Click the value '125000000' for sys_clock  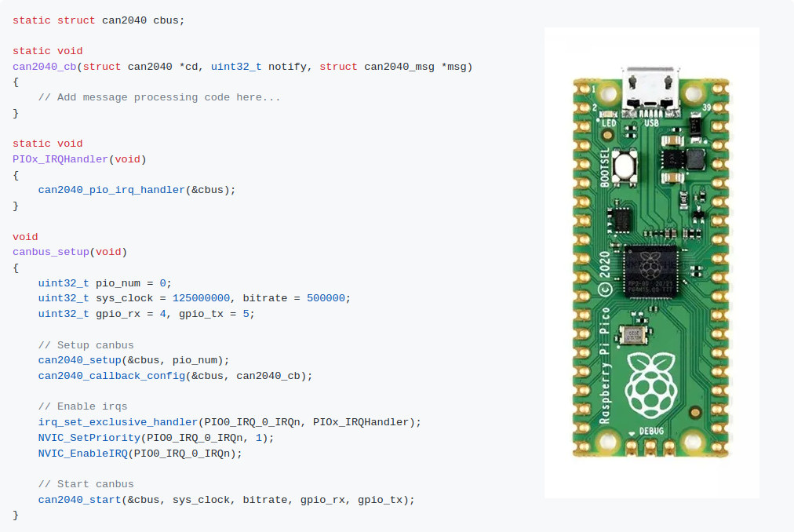pyautogui.click(x=201, y=298)
